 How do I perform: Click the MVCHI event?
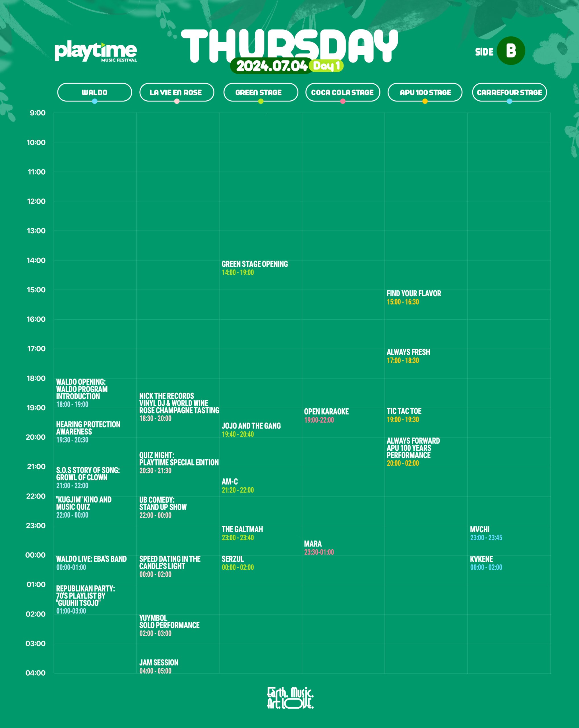[486, 533]
